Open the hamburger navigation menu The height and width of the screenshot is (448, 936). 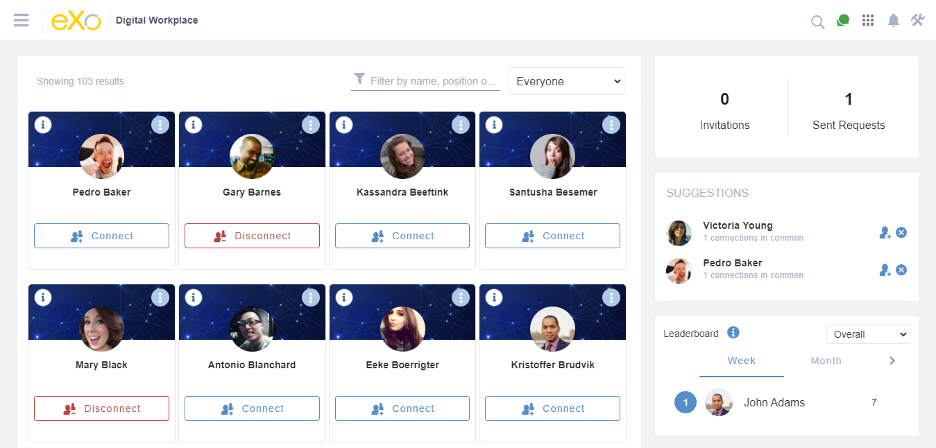21,20
